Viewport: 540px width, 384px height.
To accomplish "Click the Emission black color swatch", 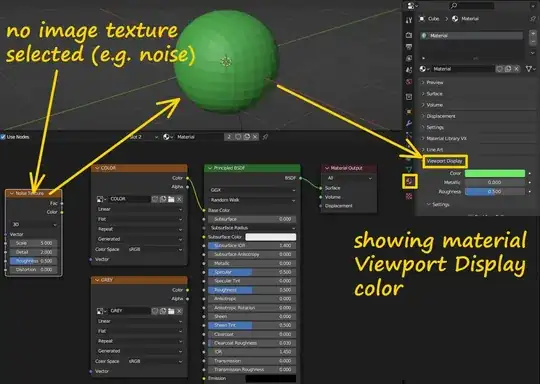I will (270, 378).
